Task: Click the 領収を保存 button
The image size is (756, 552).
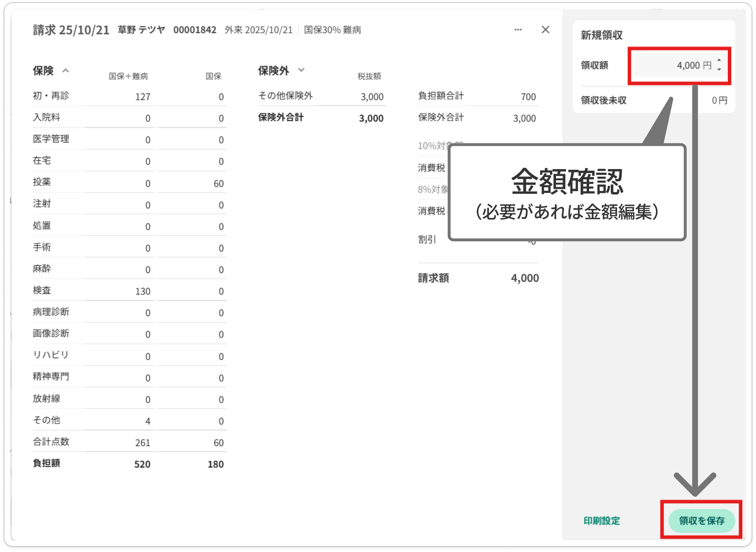Action: (x=701, y=521)
